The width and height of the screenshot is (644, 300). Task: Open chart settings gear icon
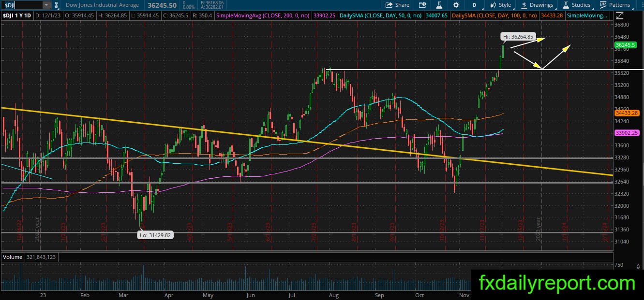(x=456, y=5)
